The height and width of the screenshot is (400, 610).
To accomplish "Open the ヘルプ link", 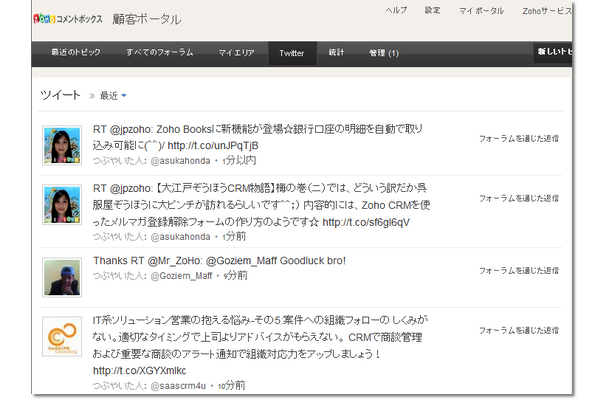I will coord(396,11).
